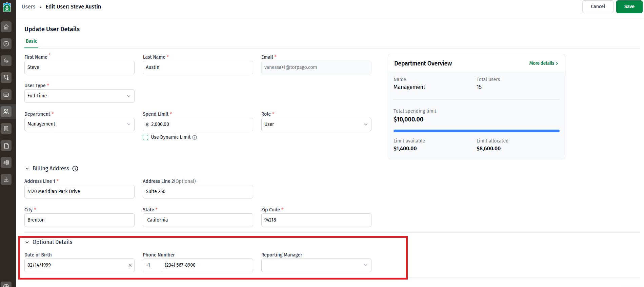Open the dollar workflow sidebar icon
644x287 pixels.
(x=6, y=78)
